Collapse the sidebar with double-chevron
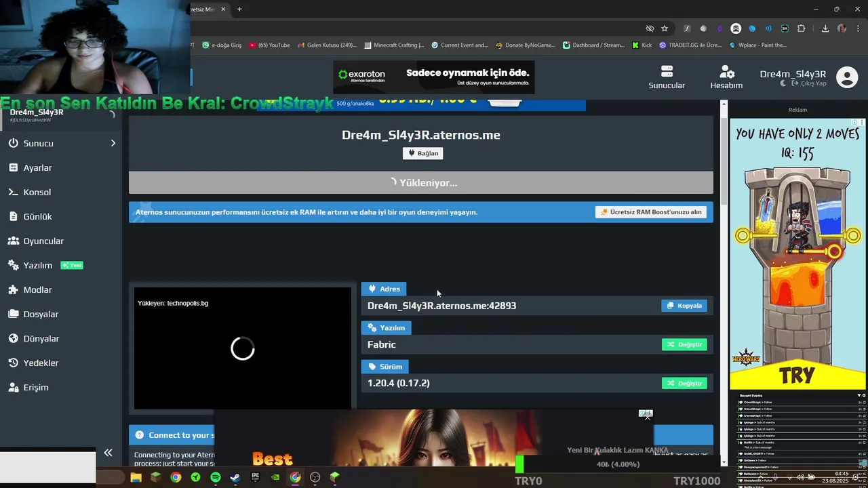This screenshot has width=868, height=488. pos(108,453)
